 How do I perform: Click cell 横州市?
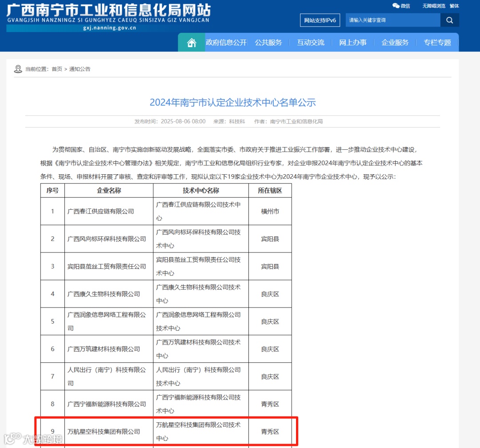point(270,211)
